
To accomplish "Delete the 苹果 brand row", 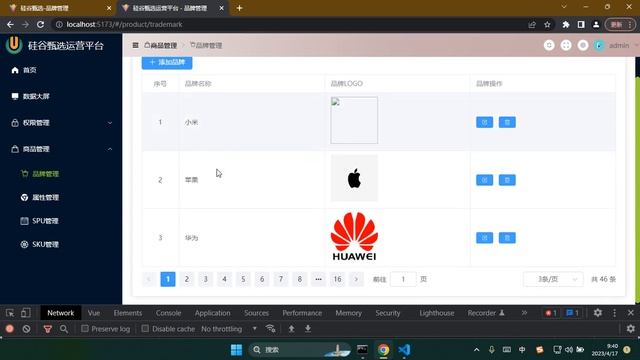I will pos(507,180).
